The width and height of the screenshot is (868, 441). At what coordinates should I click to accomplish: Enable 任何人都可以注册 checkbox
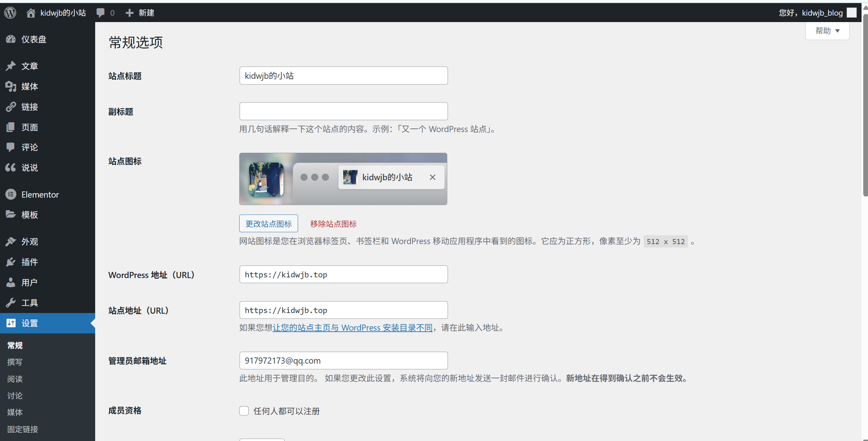click(244, 411)
